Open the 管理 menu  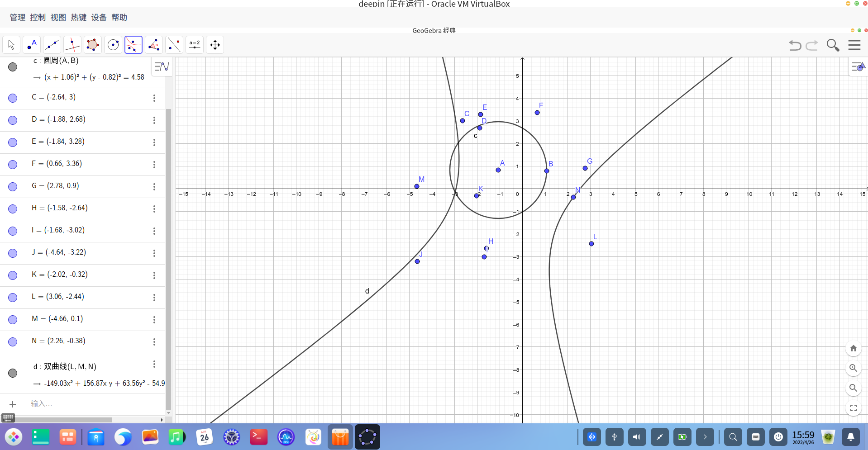click(x=18, y=18)
